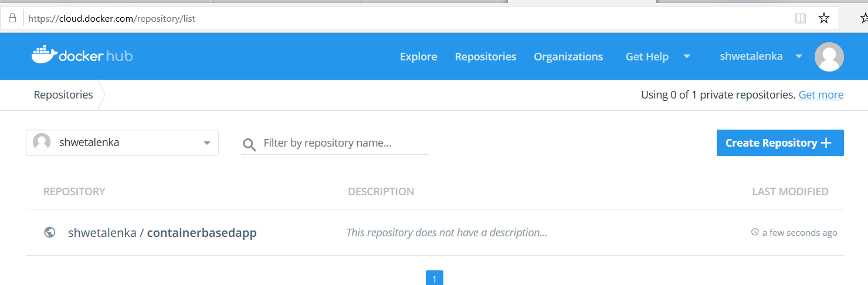Click the padlock icon in address bar

point(12,18)
